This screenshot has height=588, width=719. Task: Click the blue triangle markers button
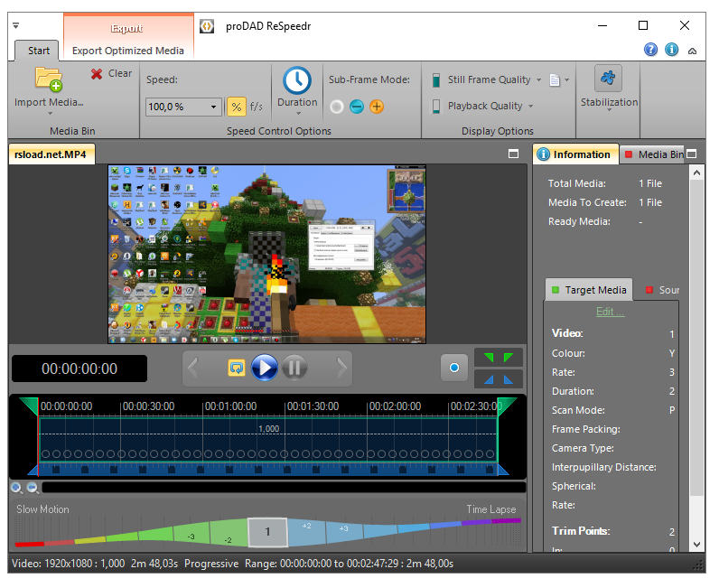pos(499,379)
